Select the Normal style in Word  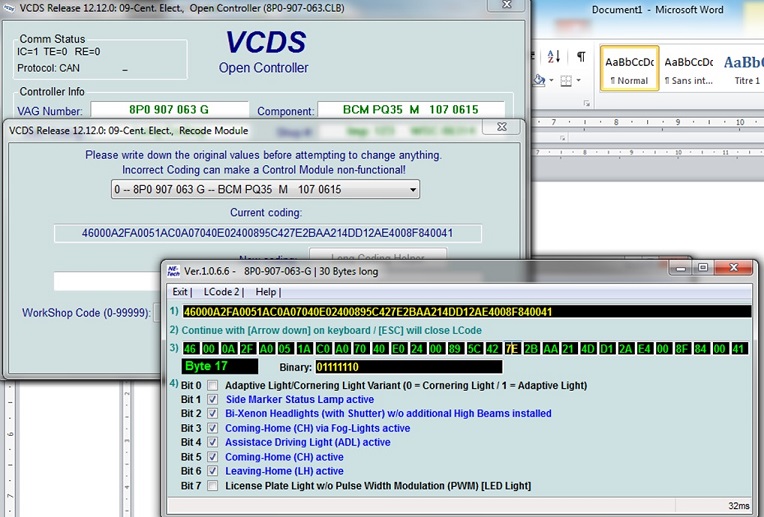pyautogui.click(x=630, y=69)
